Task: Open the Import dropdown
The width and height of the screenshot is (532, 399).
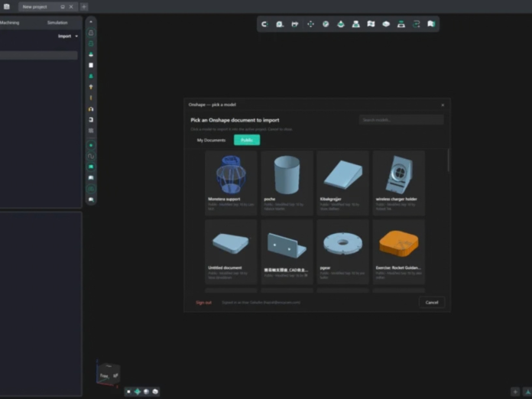Action: 68,36
